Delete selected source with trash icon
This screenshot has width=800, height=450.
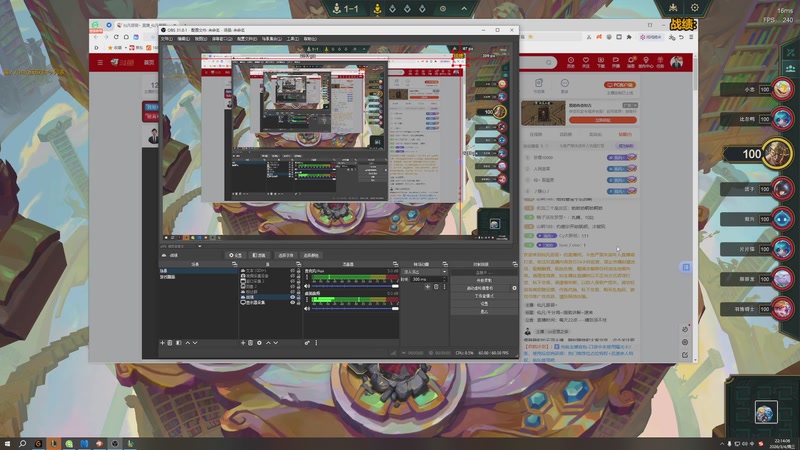251,342
